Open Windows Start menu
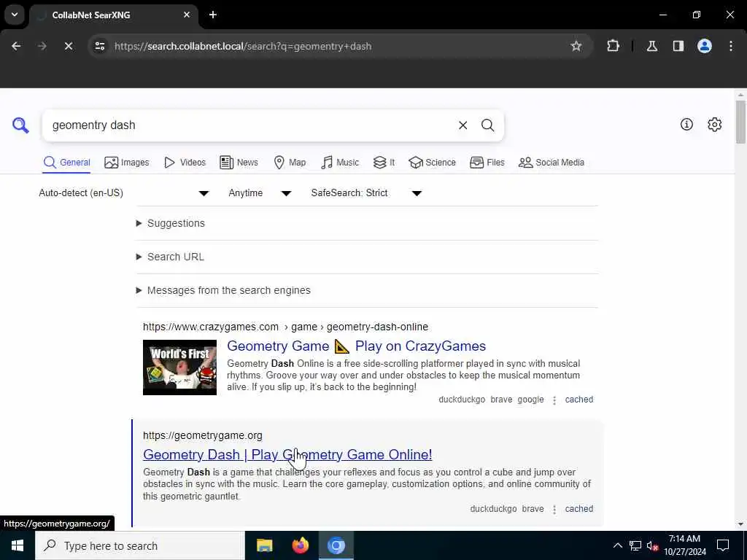747x560 pixels. click(x=18, y=545)
